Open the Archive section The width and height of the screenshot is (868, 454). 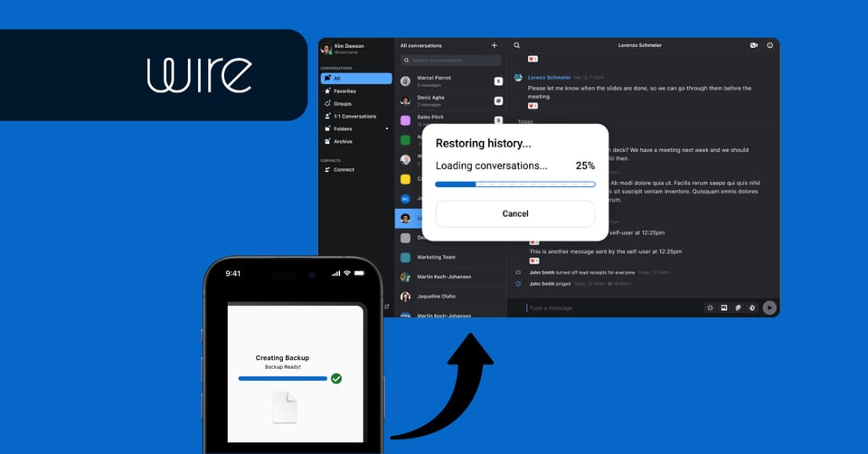point(343,142)
